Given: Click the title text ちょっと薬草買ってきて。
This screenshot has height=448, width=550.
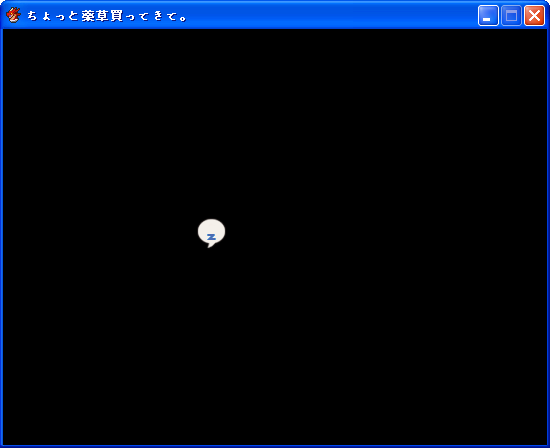Looking at the screenshot, I should (x=108, y=16).
